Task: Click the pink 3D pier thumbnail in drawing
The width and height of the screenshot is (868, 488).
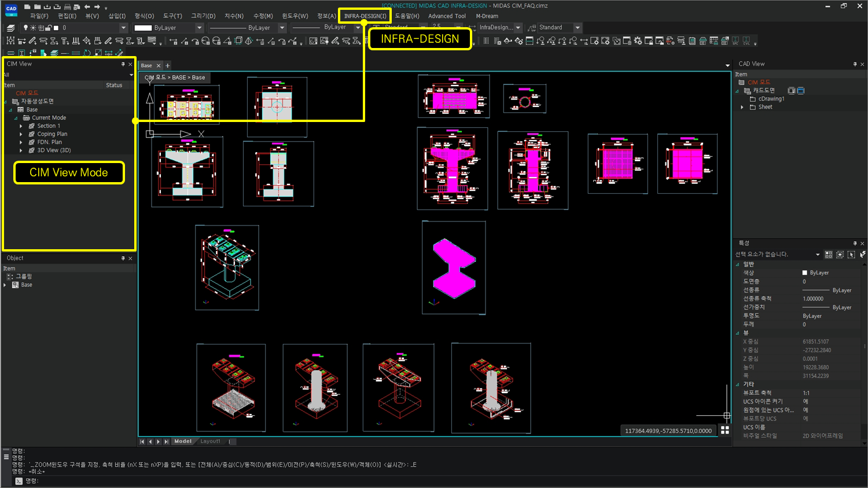Action: tap(454, 268)
